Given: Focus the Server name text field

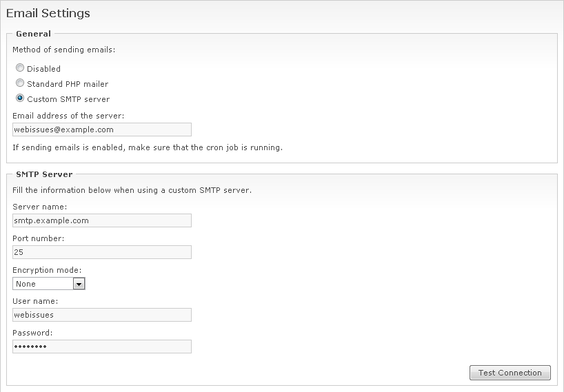Looking at the screenshot, I should 102,220.
